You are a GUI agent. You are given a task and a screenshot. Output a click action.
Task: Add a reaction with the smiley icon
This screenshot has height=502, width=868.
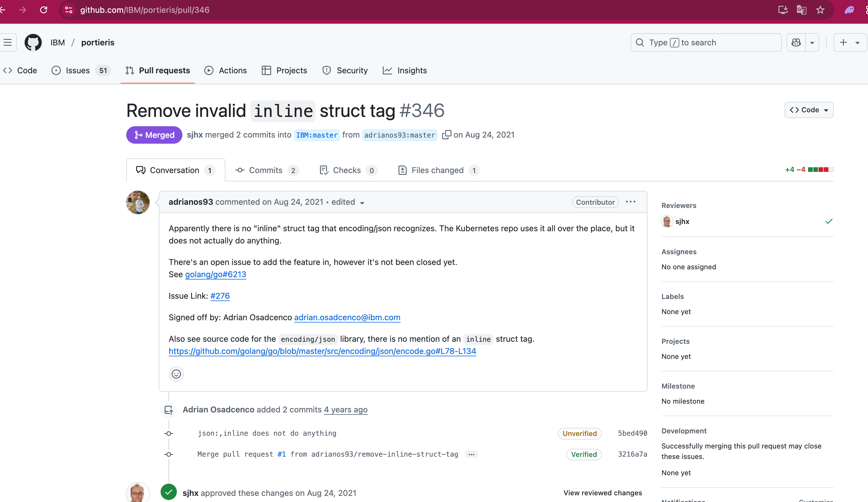(x=176, y=374)
